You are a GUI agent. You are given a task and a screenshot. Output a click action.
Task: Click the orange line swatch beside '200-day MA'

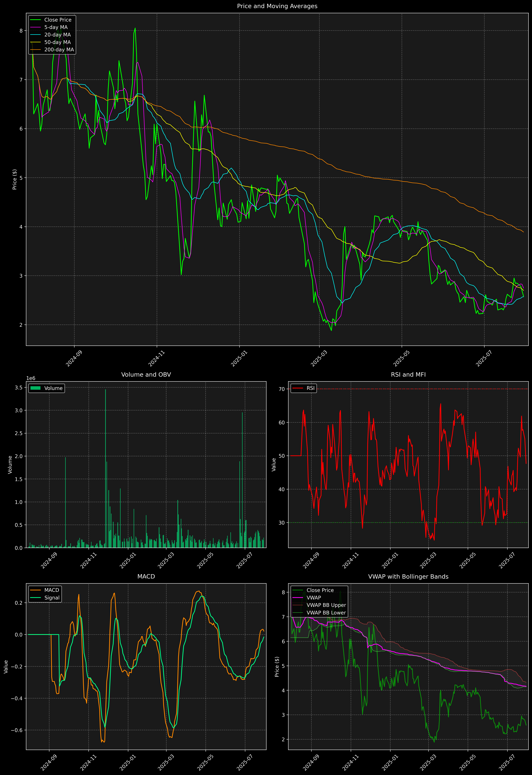pyautogui.click(x=35, y=50)
